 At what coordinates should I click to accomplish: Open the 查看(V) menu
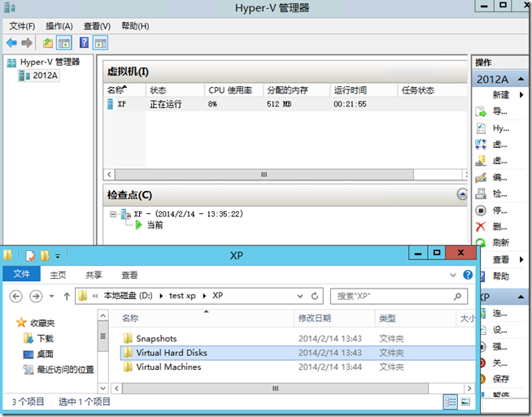(97, 26)
